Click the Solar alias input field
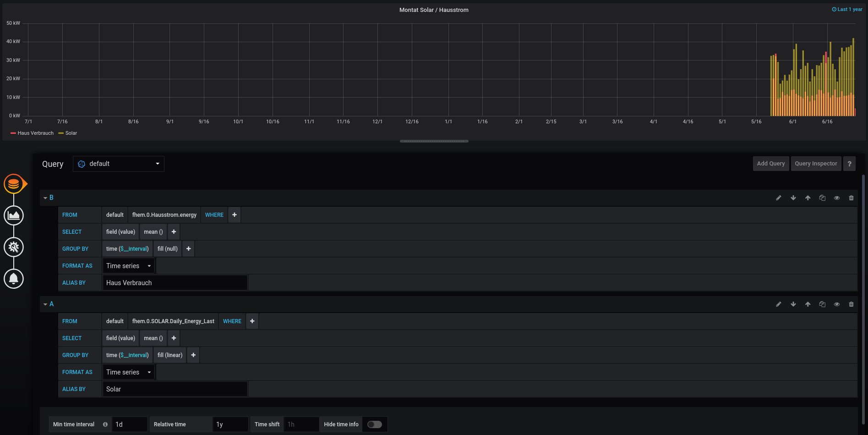Image resolution: width=868 pixels, height=435 pixels. 175,389
